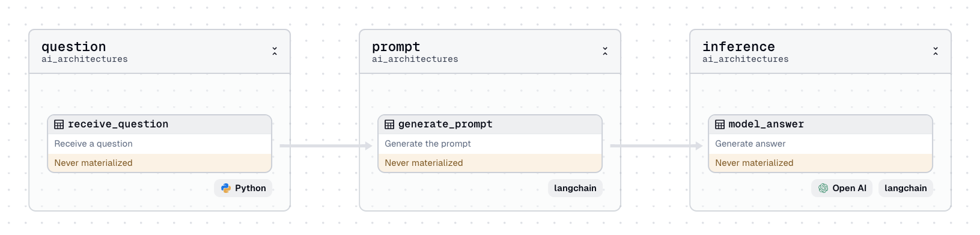Open the generate_prompt asset node

pyautogui.click(x=490, y=144)
